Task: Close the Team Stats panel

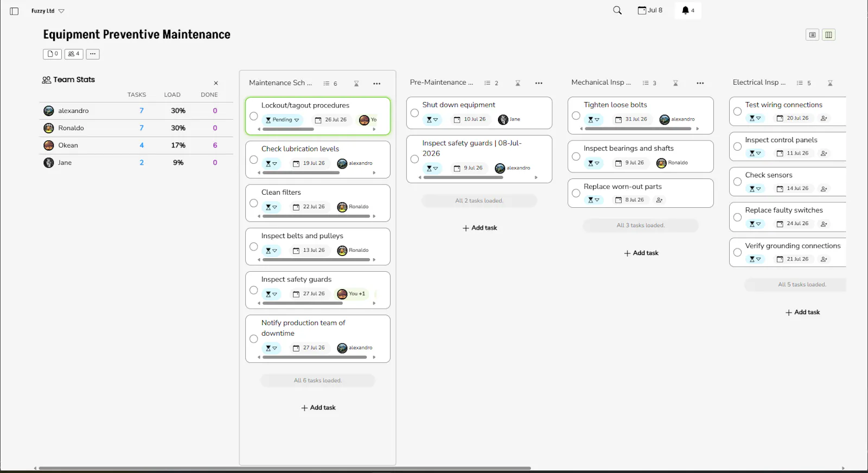Action: (216, 83)
